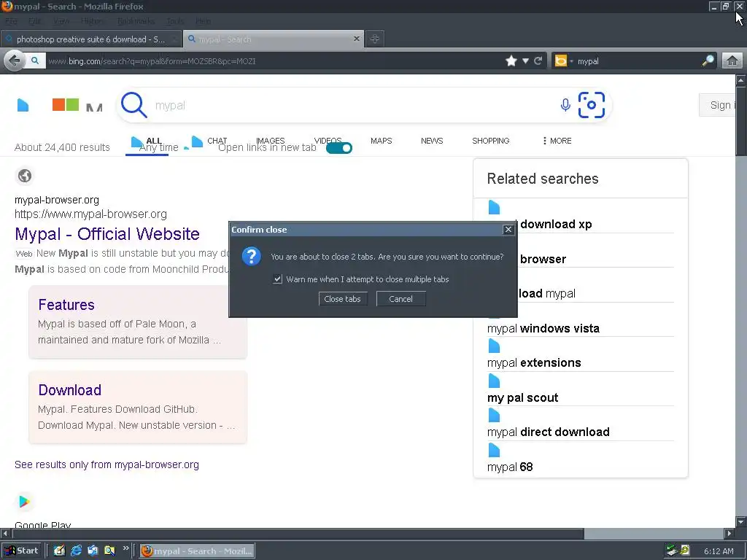The image size is (747, 560).
Task: Search related: mypal 68
Action: (510, 467)
